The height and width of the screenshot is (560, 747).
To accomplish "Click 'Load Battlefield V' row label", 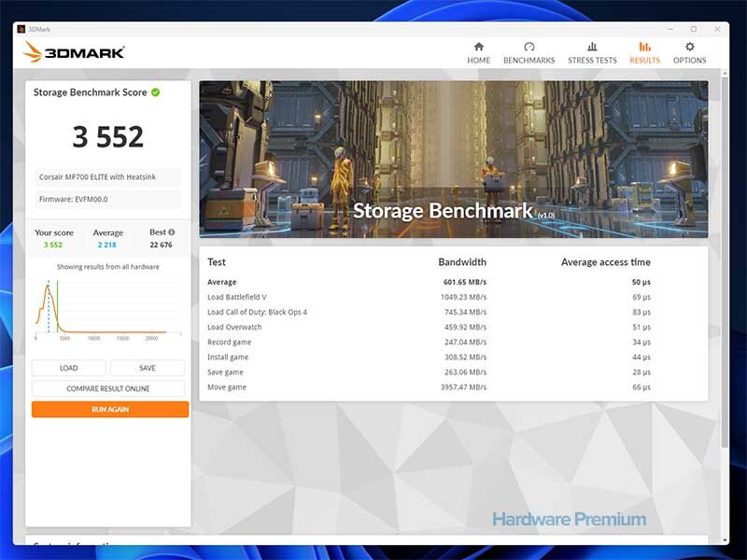I will (x=237, y=297).
